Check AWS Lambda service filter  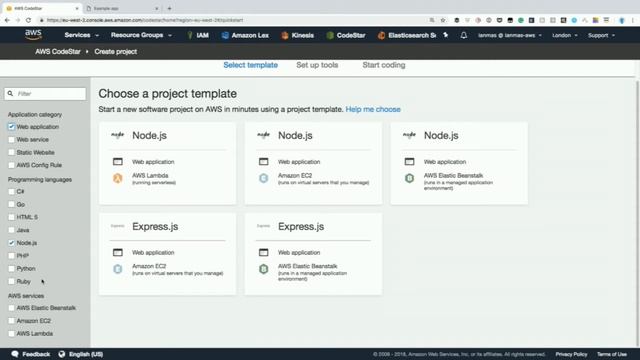[x=11, y=333]
